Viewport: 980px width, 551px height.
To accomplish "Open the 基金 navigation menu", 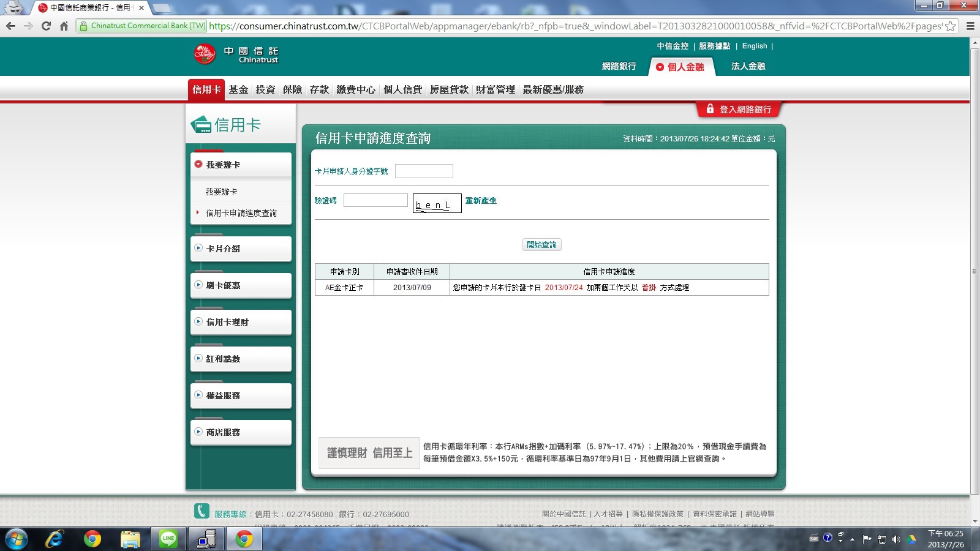I will pos(238,89).
